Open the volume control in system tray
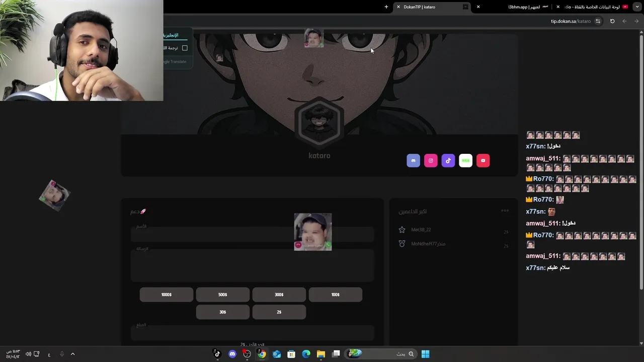644x362 pixels. (x=28, y=354)
